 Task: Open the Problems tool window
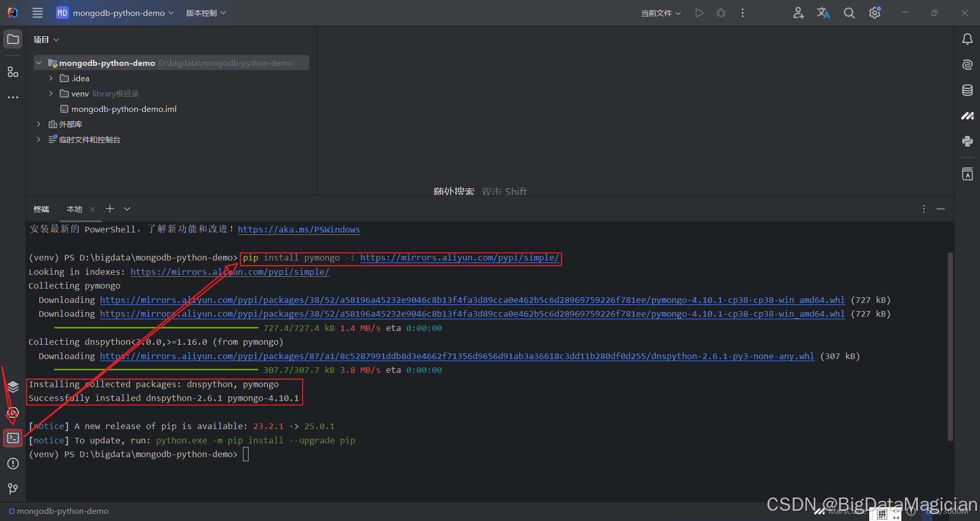tap(13, 464)
